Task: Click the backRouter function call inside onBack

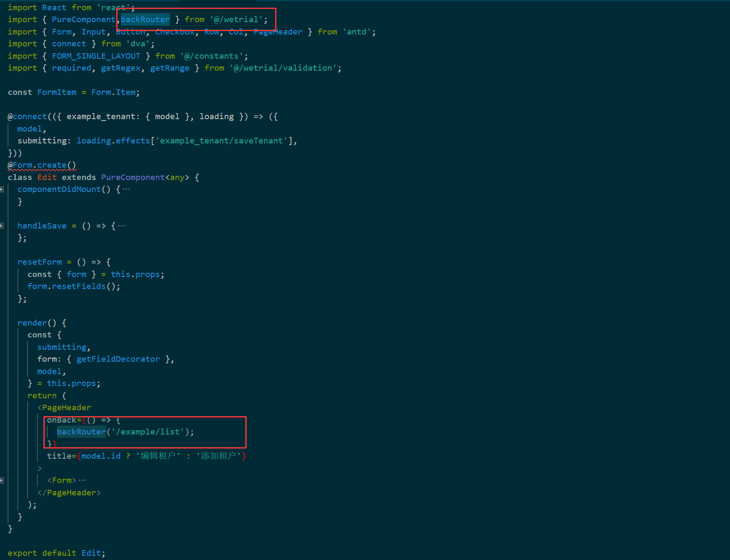Action: pos(81,432)
